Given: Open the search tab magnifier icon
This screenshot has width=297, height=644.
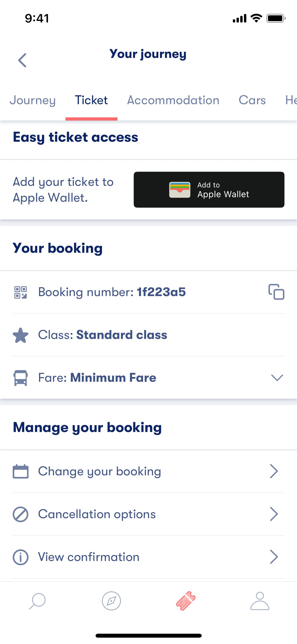Looking at the screenshot, I should coord(37,601).
